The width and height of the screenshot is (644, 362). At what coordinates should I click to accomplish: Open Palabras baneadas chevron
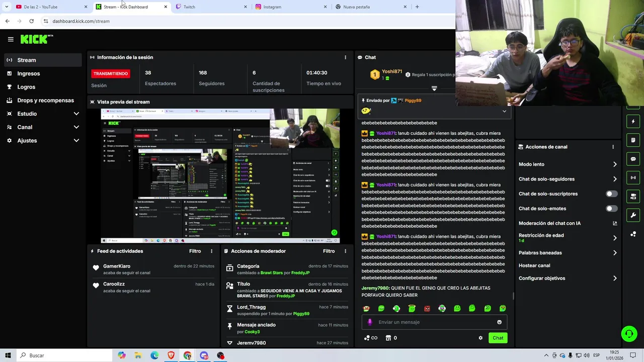coord(615,253)
